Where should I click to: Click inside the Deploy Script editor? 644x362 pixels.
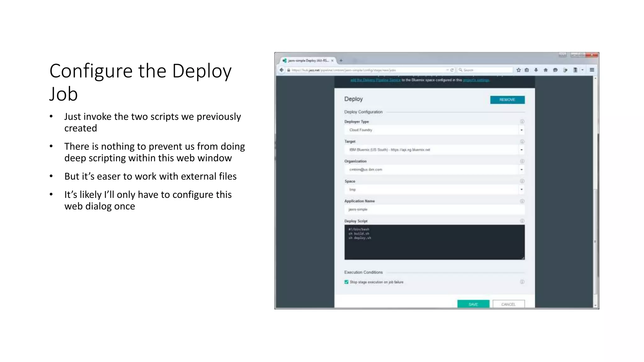tap(435, 242)
